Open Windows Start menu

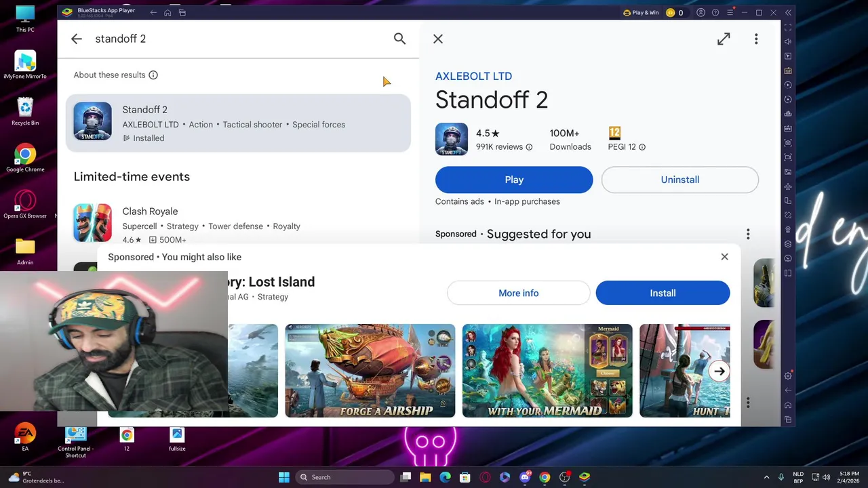point(284,477)
